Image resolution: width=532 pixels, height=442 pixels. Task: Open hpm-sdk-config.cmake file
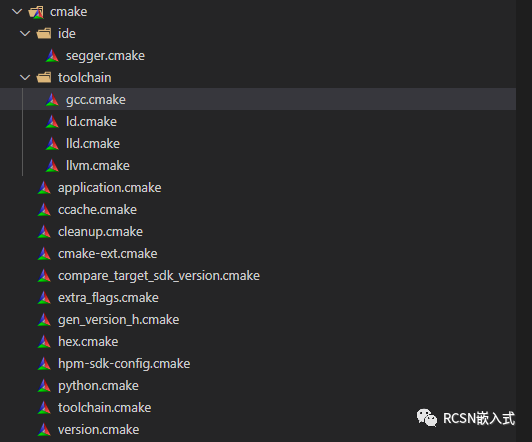[x=258, y=364]
